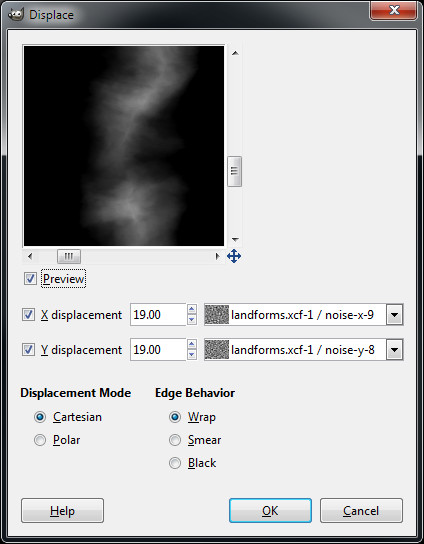Disable the Y displacement checkbox
Viewport: 424px width, 544px height.
[28, 349]
